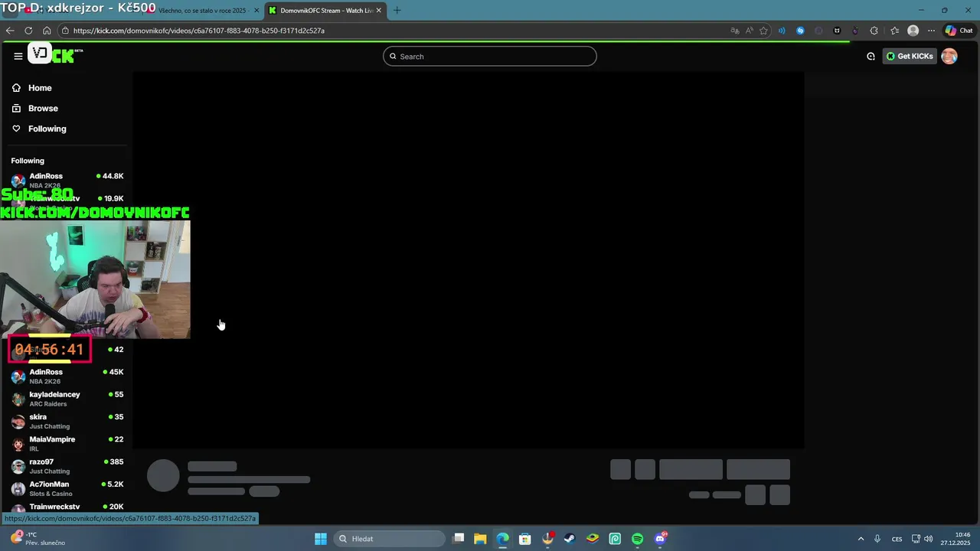This screenshot has height=551, width=980.
Task: Click the browser address bar URL
Action: click(199, 31)
